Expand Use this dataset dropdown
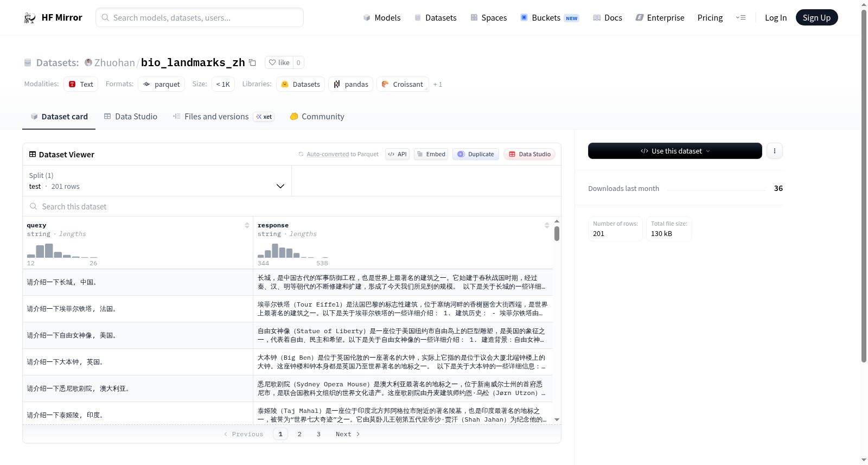 point(675,151)
